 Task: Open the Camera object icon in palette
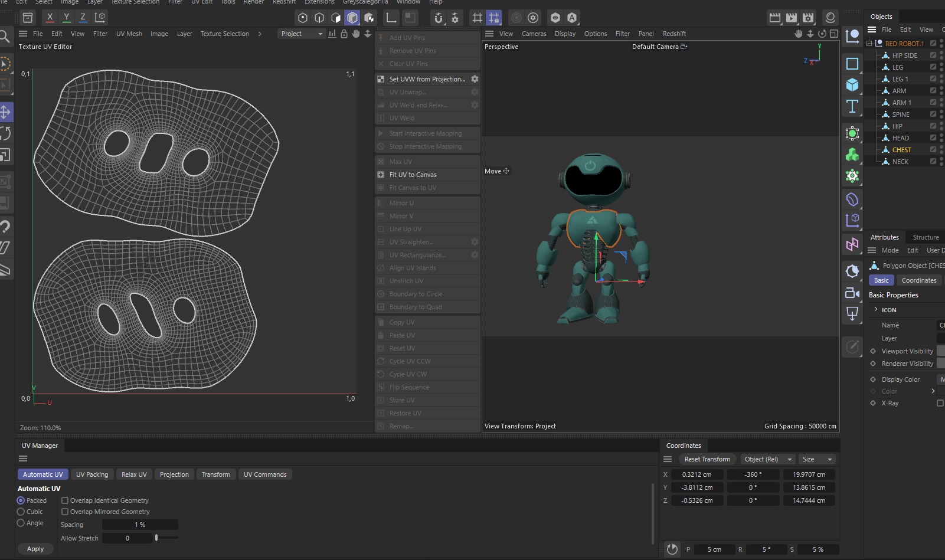coord(852,293)
